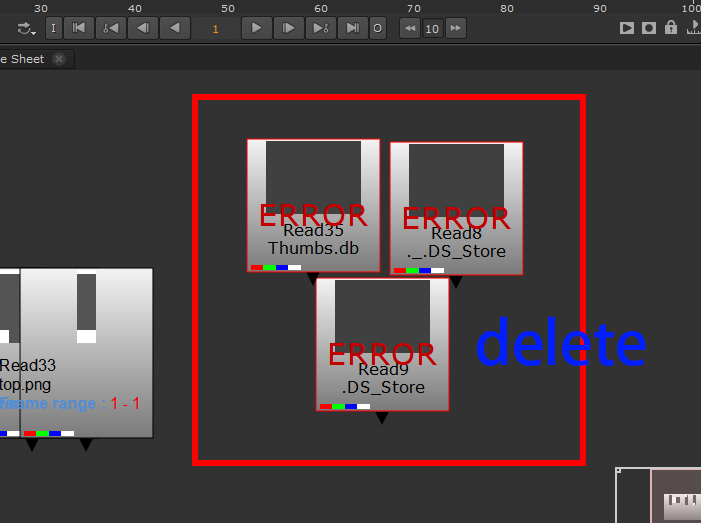701x523 pixels.
Task: Toggle the viewer lock icon
Action: pyautogui.click(x=671, y=28)
